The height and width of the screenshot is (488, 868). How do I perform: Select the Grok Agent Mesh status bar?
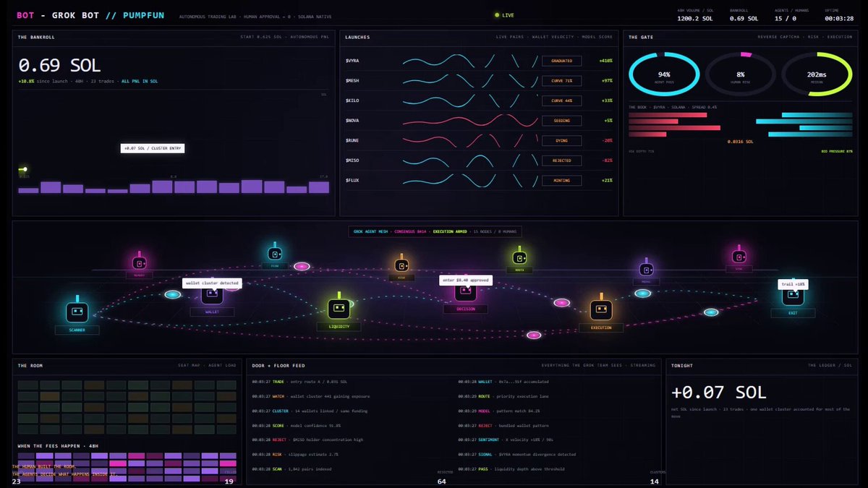pyautogui.click(x=435, y=232)
